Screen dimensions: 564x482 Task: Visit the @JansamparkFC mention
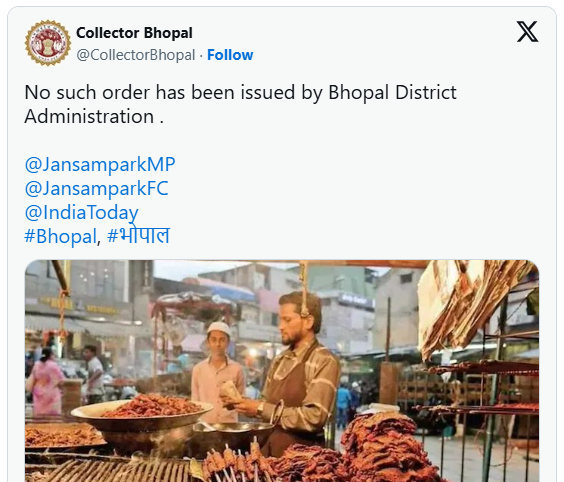[x=96, y=188]
